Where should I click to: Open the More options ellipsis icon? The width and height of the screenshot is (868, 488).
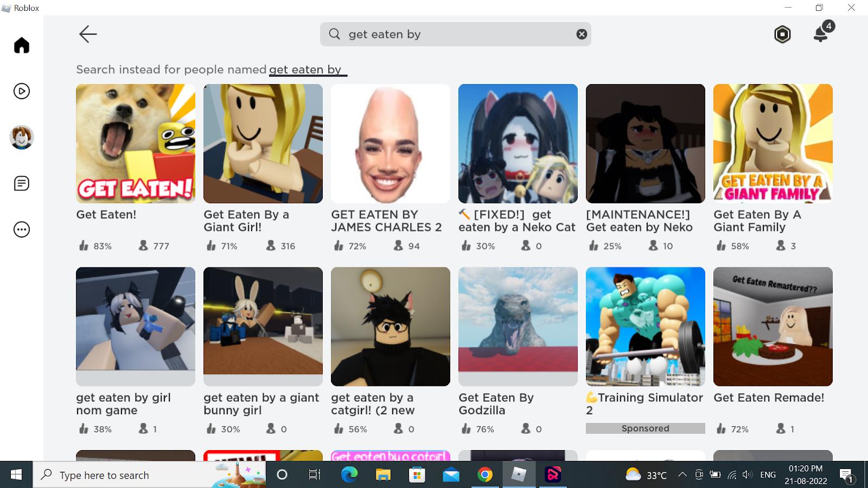click(22, 229)
